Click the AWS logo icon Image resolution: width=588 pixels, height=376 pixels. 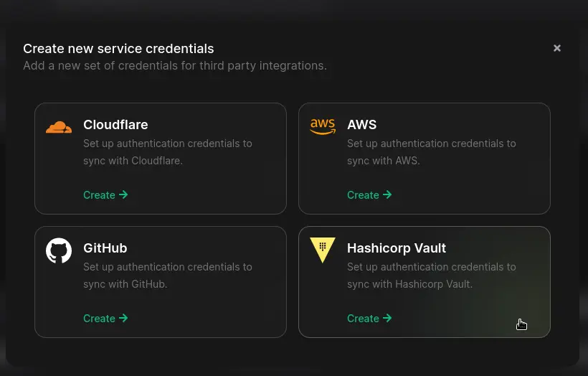(x=323, y=127)
